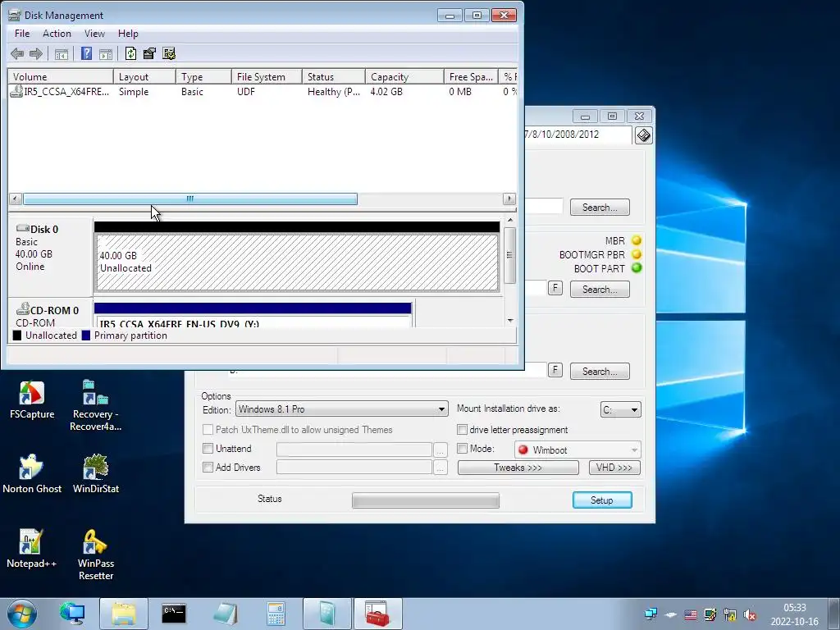Click Search... button next to BOOT PART

point(600,290)
